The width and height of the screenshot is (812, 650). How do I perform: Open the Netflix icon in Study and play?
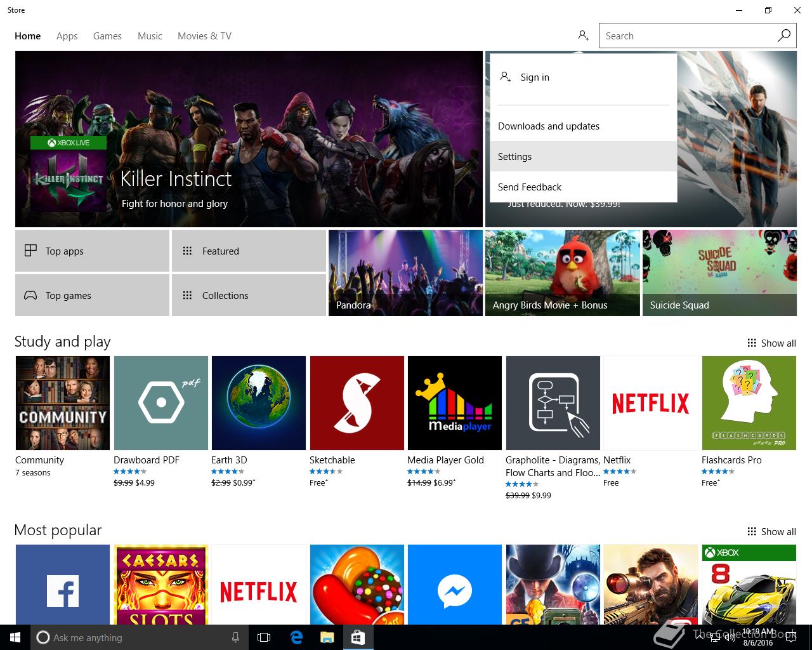pyautogui.click(x=651, y=403)
